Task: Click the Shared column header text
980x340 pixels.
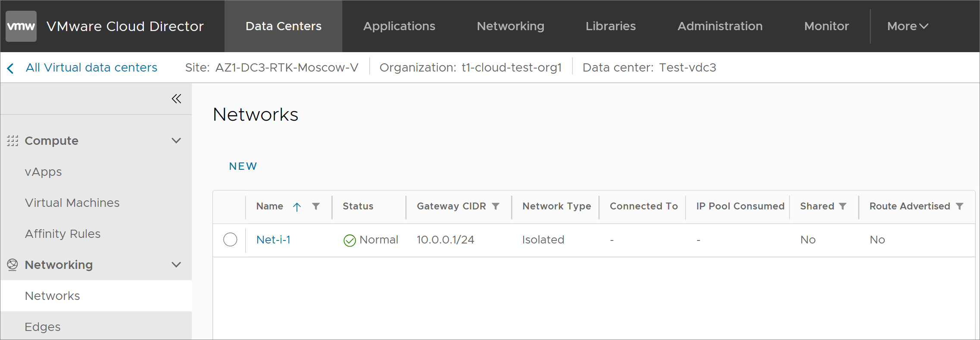Action: click(817, 206)
